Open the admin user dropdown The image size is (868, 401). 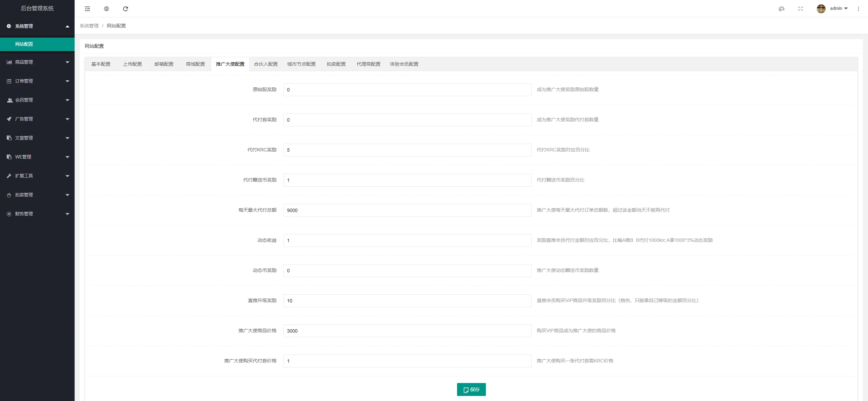click(x=839, y=8)
